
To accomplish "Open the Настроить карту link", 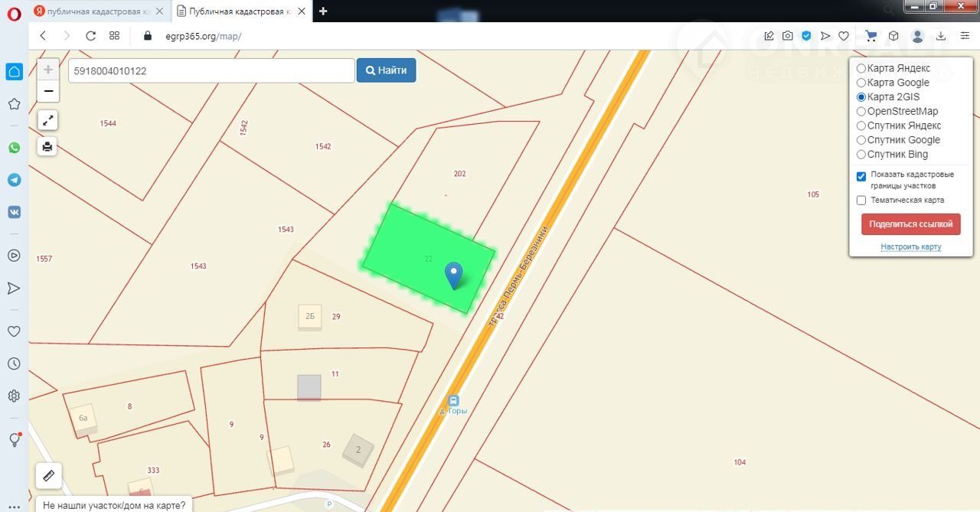I will tap(910, 246).
